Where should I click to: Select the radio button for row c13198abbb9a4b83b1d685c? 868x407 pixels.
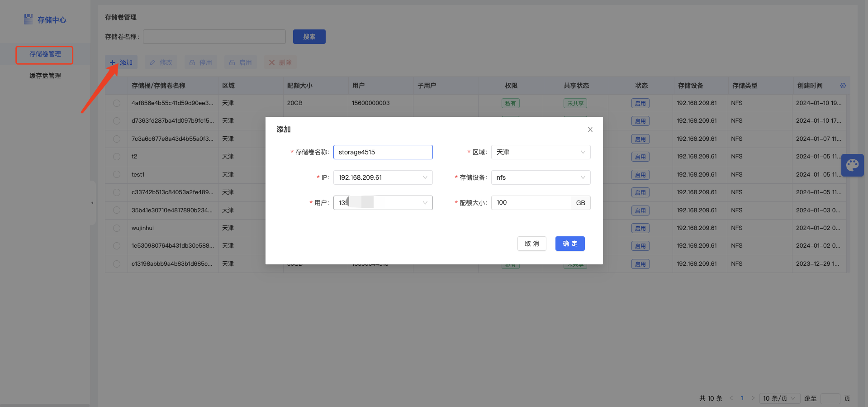(117, 264)
